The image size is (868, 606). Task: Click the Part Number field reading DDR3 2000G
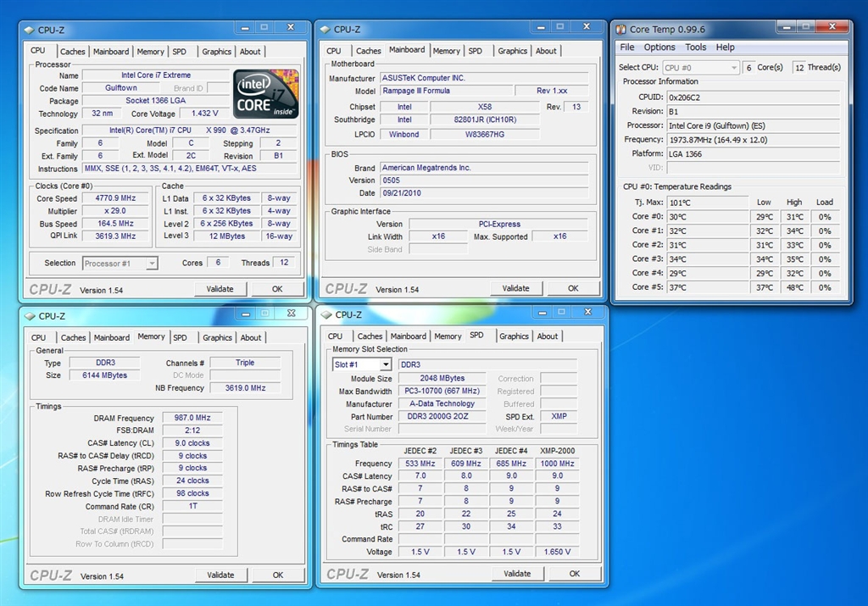pyautogui.click(x=441, y=416)
